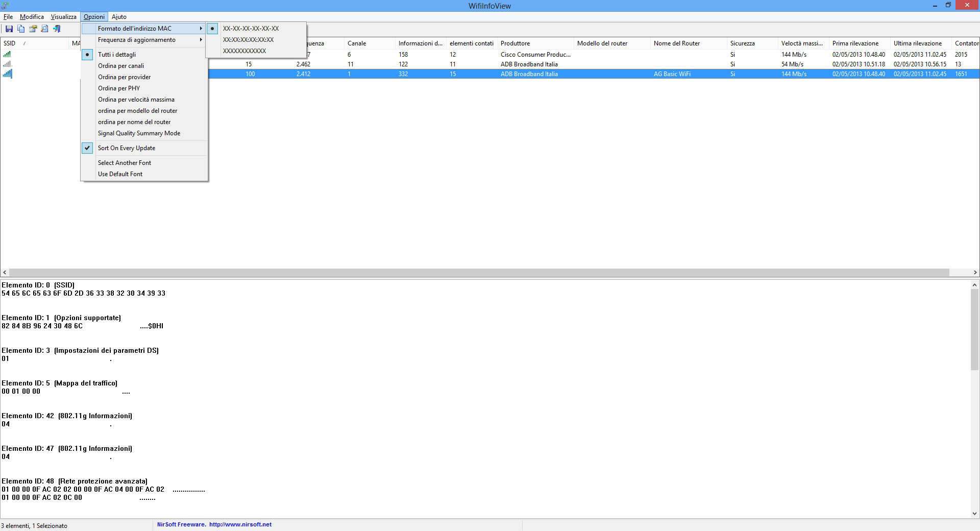Open the File menu
Viewport: 980px width, 531px height.
pyautogui.click(x=8, y=17)
